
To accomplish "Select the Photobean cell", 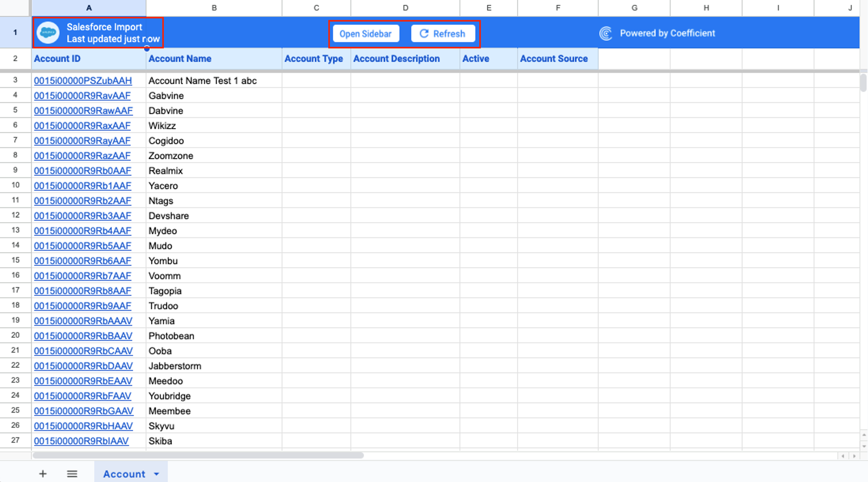I will pos(214,336).
